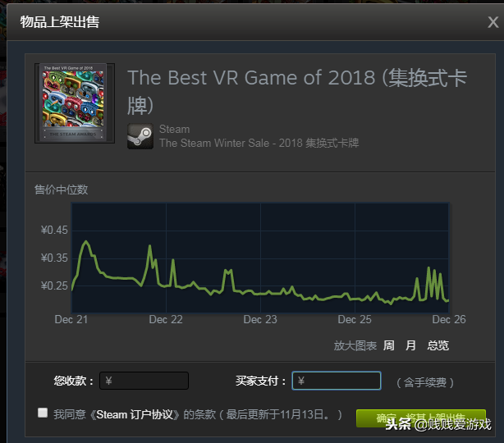Click the Dec 21 peak on the price graph

[x=85, y=241]
